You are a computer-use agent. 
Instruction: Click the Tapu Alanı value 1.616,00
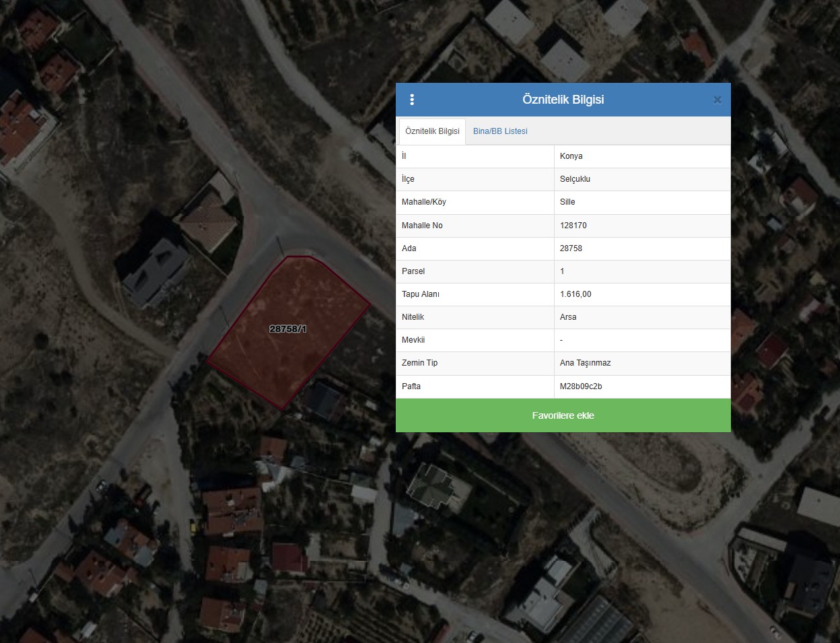click(575, 294)
